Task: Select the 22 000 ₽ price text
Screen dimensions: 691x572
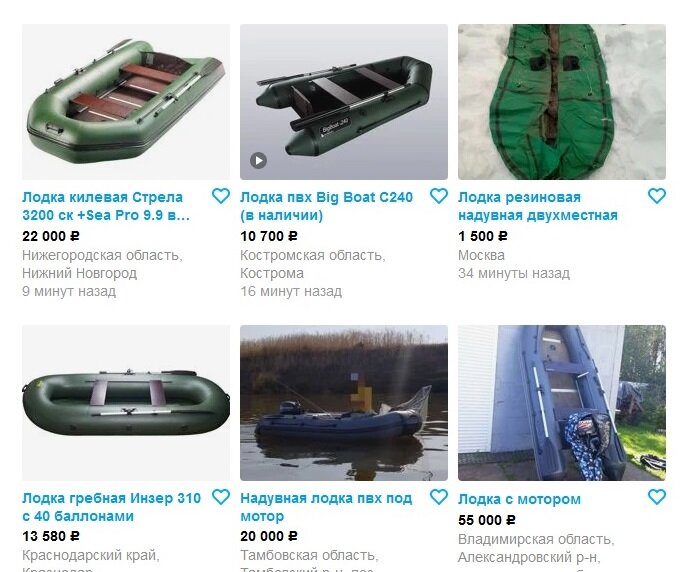Action: tap(51, 236)
